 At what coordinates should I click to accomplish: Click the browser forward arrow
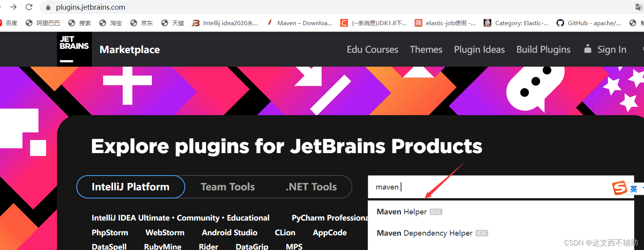(13, 7)
